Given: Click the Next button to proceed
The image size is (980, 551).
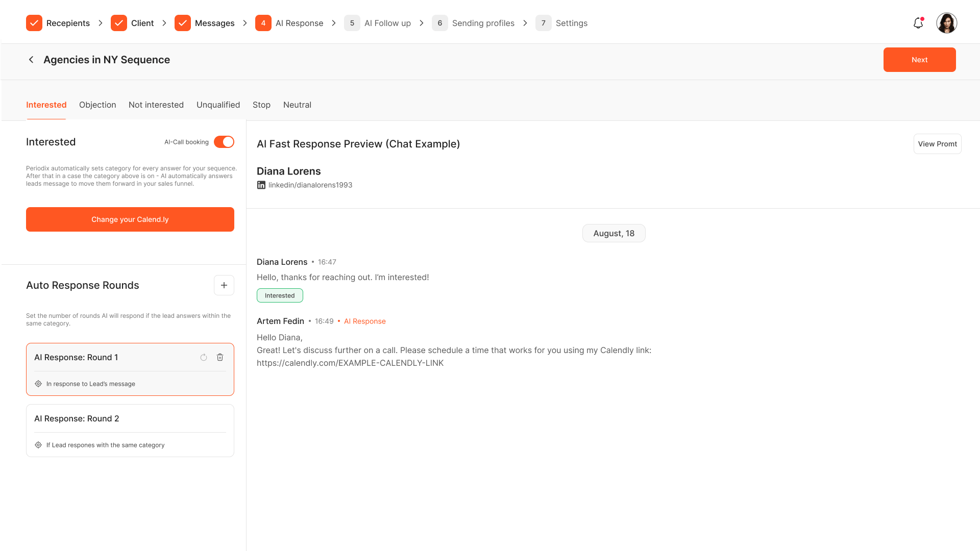Looking at the screenshot, I should tap(919, 59).
